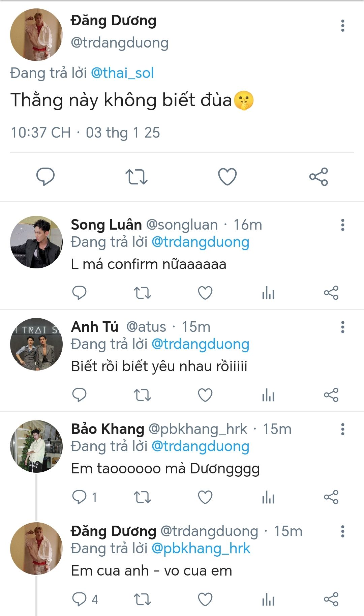Image resolution: width=364 pixels, height=616 pixels.
Task: Reply to the main tweet
Action: [x=45, y=177]
